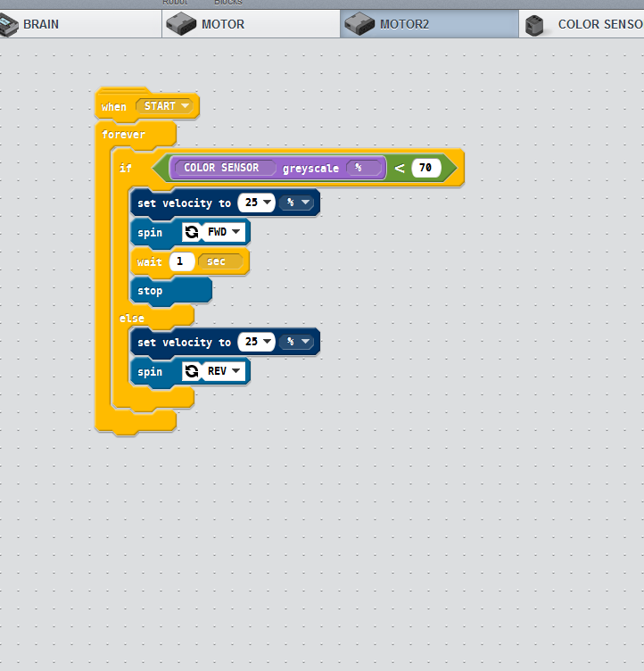The width and height of the screenshot is (644, 671).
Task: Switch to the BRAIN tab
Action: click(x=80, y=24)
